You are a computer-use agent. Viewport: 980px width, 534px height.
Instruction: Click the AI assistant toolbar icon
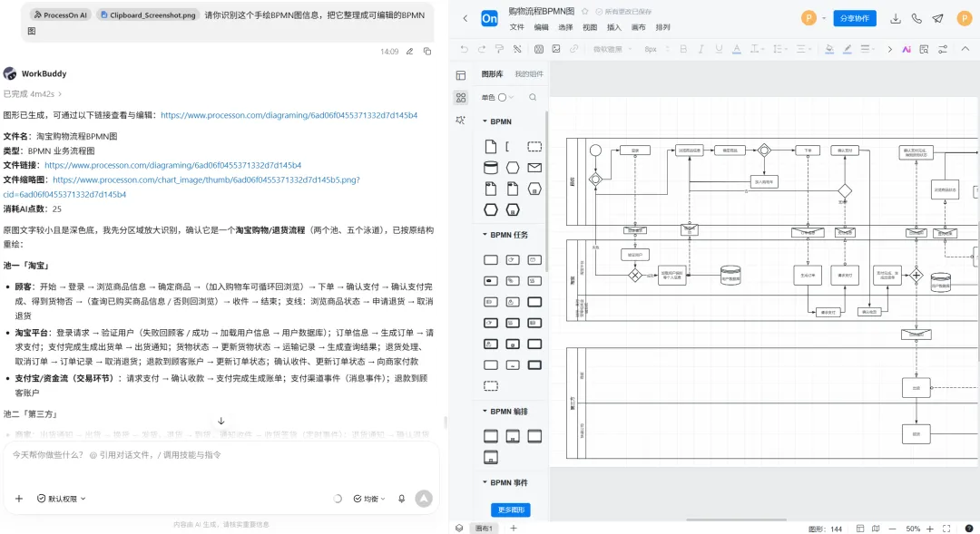(x=906, y=49)
